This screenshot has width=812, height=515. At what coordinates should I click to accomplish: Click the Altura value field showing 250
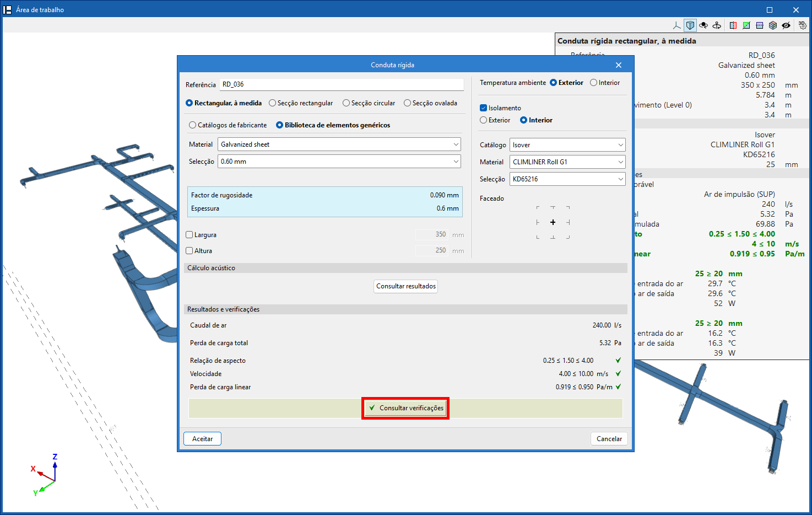[x=432, y=250]
